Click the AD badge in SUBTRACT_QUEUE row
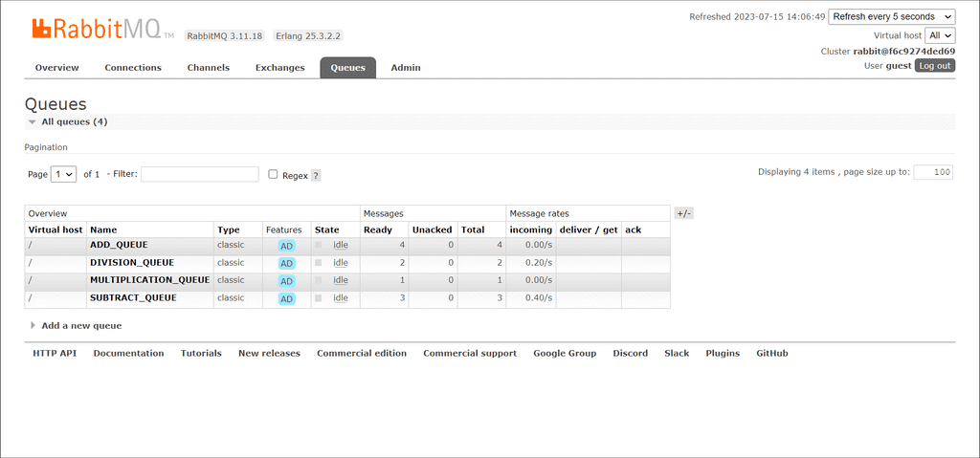Viewport: 980px width, 458px height. click(286, 299)
